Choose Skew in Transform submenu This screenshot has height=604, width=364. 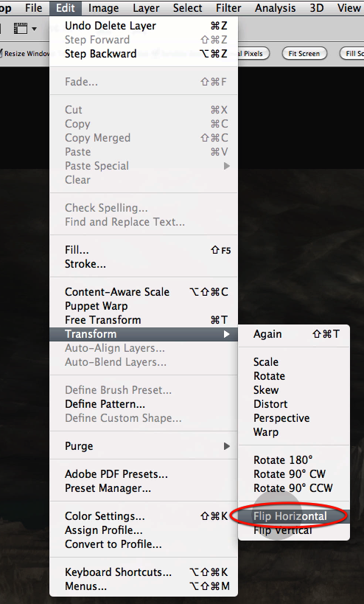(x=294, y=390)
